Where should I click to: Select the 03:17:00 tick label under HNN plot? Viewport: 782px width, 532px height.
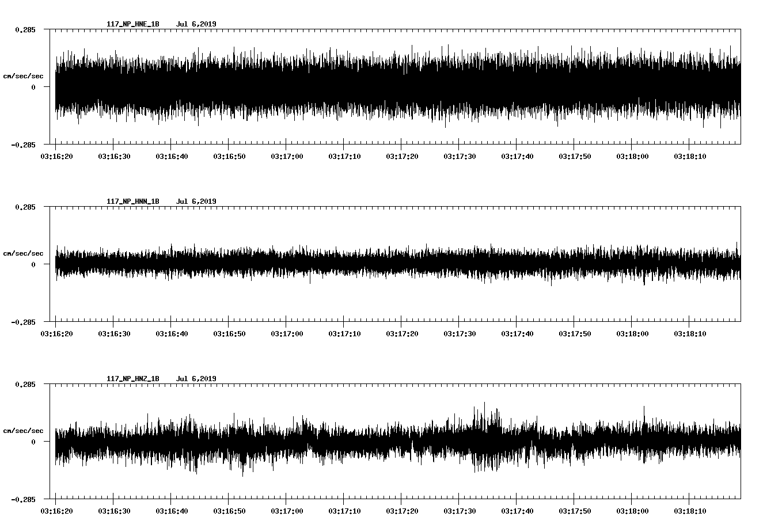[287, 333]
